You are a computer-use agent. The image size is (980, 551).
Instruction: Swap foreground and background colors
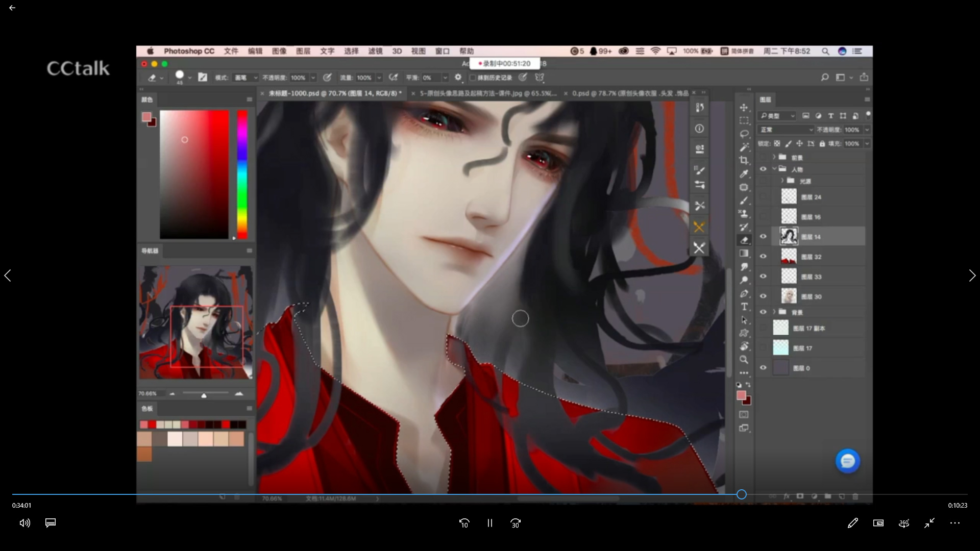(748, 385)
